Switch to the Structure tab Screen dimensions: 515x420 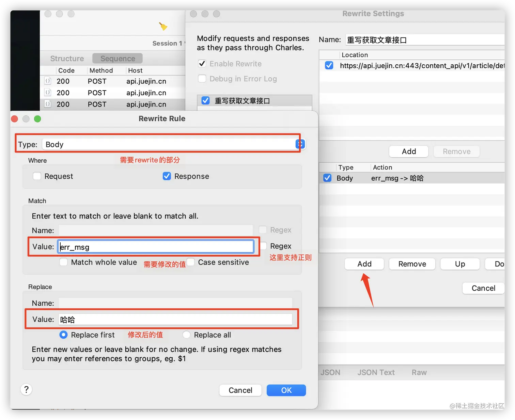pos(67,59)
